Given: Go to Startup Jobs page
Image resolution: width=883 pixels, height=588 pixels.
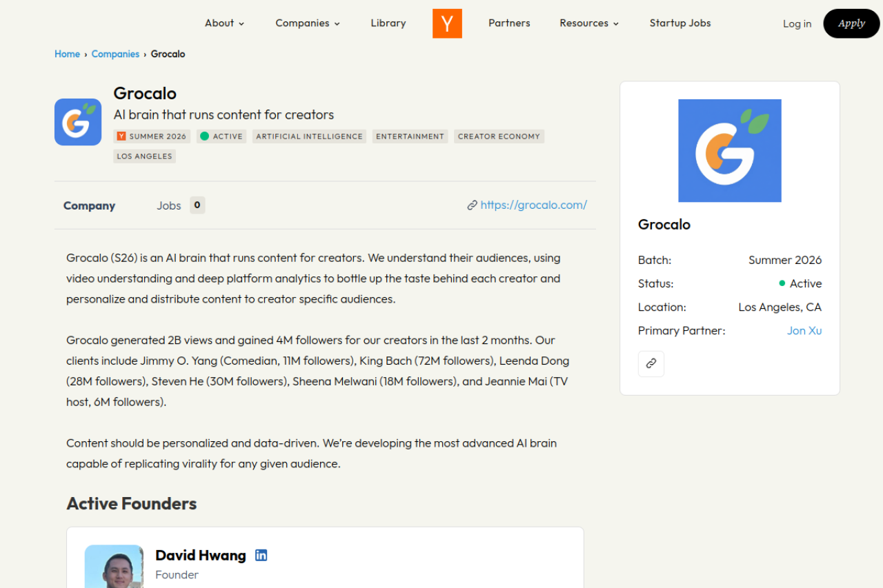Looking at the screenshot, I should pos(680,23).
